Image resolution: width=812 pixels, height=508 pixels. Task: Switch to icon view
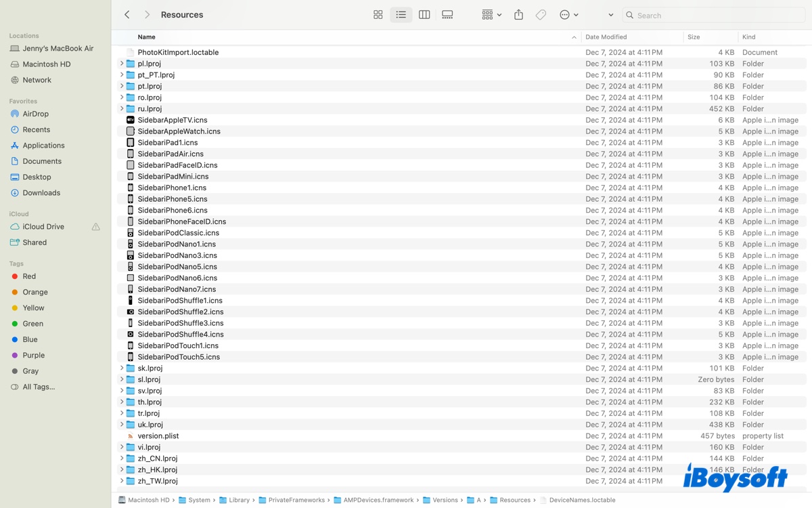378,15
